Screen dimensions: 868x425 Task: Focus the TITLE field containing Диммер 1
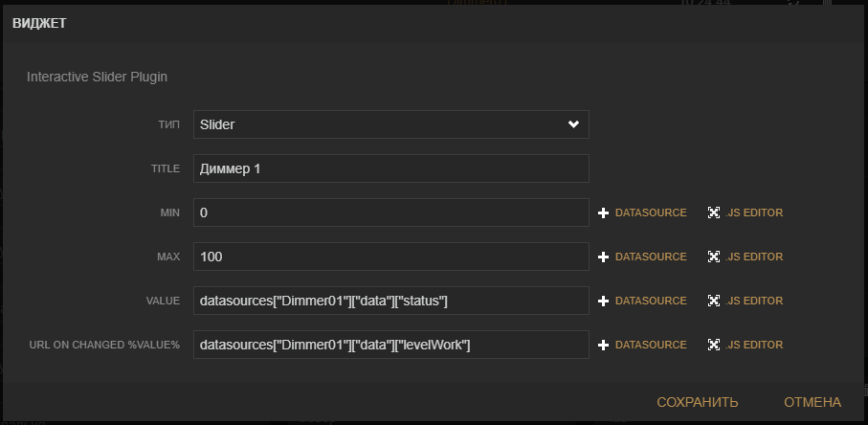tap(390, 168)
